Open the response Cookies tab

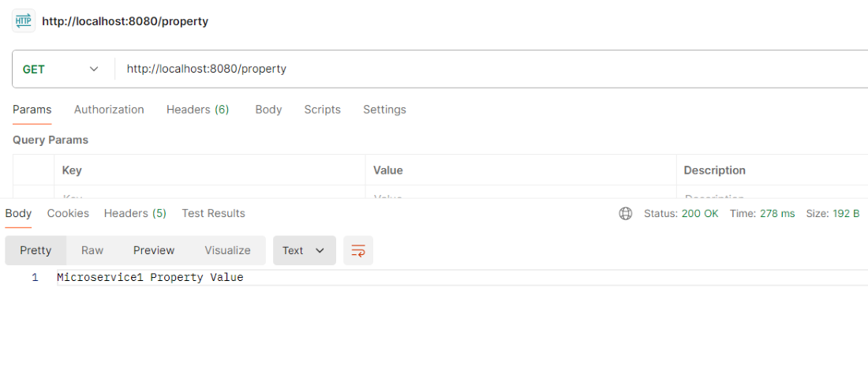pyautogui.click(x=68, y=213)
